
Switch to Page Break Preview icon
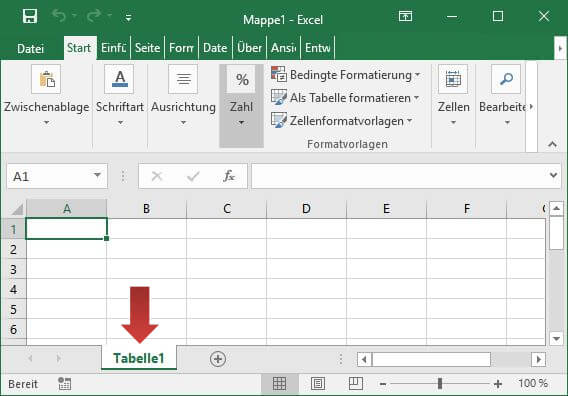(x=355, y=383)
